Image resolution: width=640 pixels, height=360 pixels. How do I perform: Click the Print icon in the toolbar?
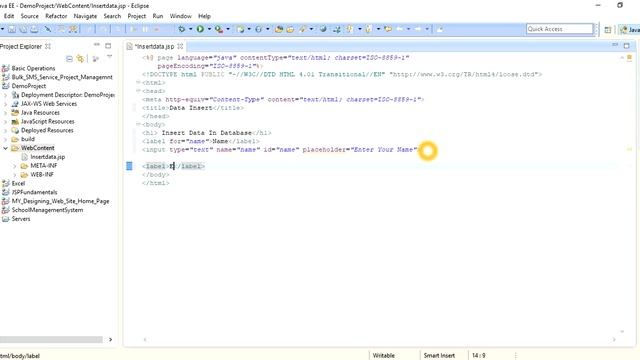pyautogui.click(x=34, y=29)
